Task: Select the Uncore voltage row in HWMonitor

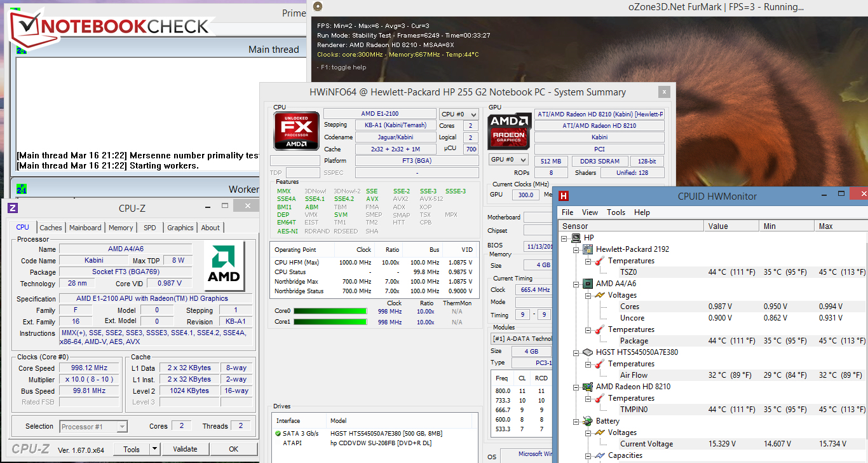Action: [x=713, y=318]
